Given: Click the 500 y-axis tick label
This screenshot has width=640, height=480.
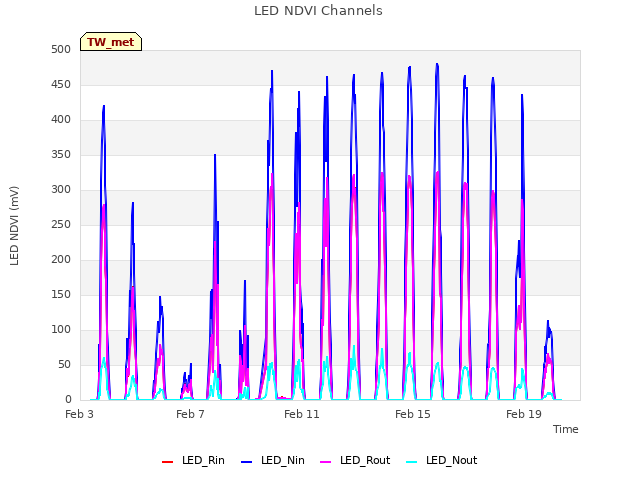Looking at the screenshot, I should (x=61, y=50).
